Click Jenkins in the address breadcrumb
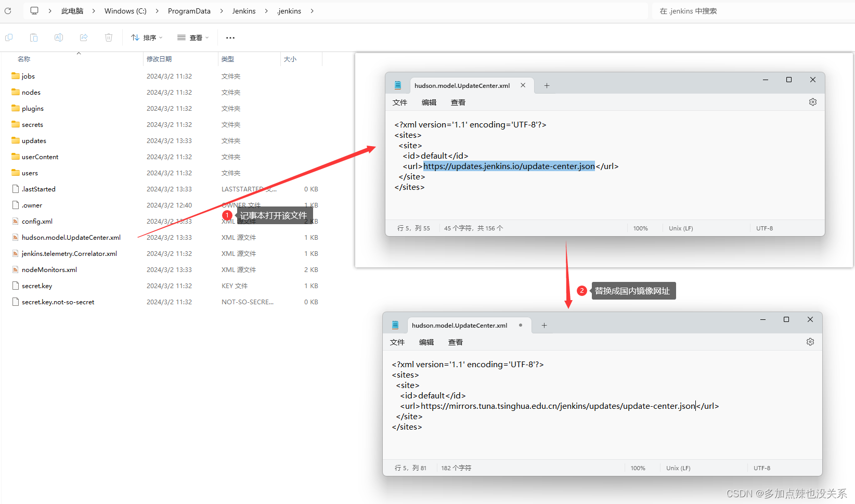Screen dimensions: 855x504 pos(244,11)
